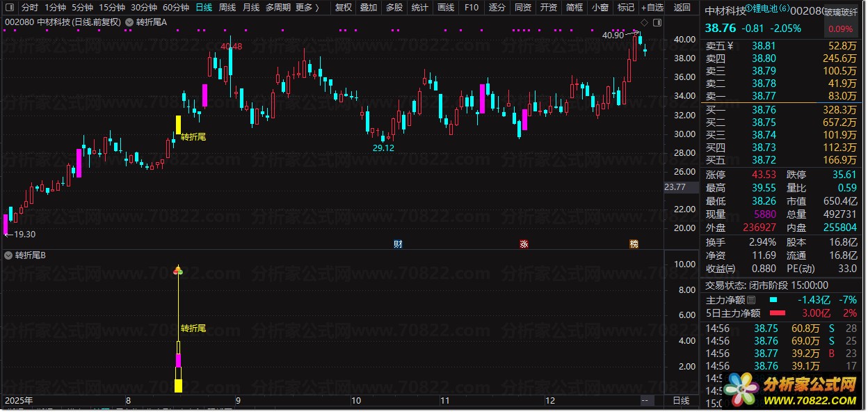Select the 日线 daily tab in the period bar
The width and height of the screenshot is (868, 412).
pyautogui.click(x=204, y=8)
